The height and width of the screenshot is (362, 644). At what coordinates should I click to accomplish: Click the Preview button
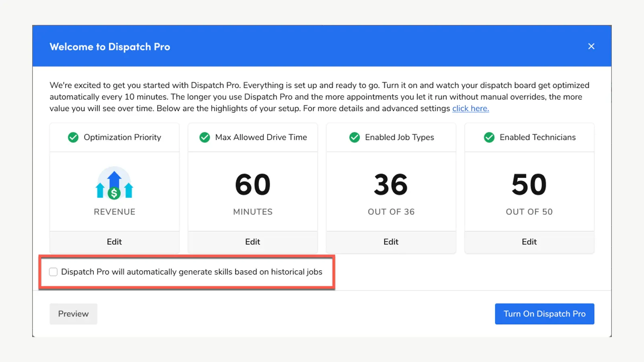(x=73, y=314)
